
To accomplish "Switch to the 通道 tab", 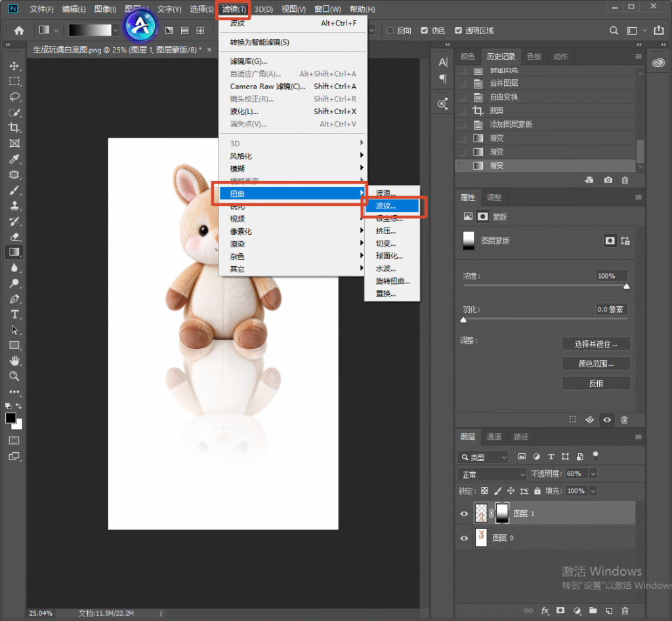I will coord(493,437).
